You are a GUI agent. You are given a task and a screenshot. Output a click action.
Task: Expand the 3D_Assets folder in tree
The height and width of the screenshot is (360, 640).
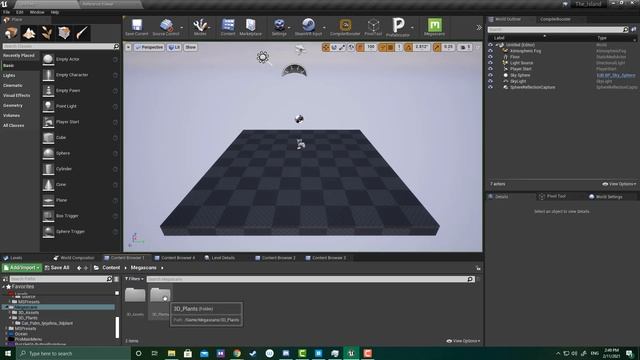coord(10,313)
